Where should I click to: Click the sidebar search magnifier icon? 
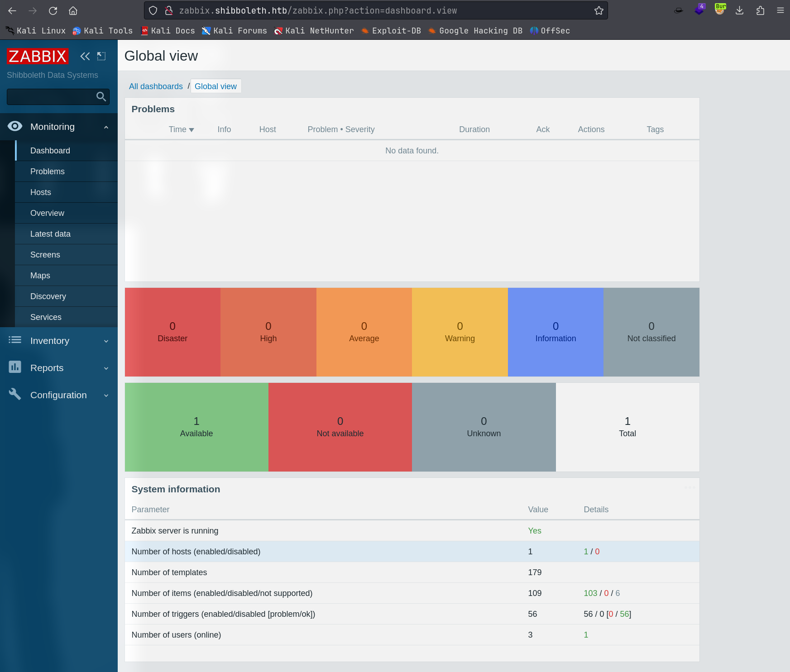pos(101,96)
